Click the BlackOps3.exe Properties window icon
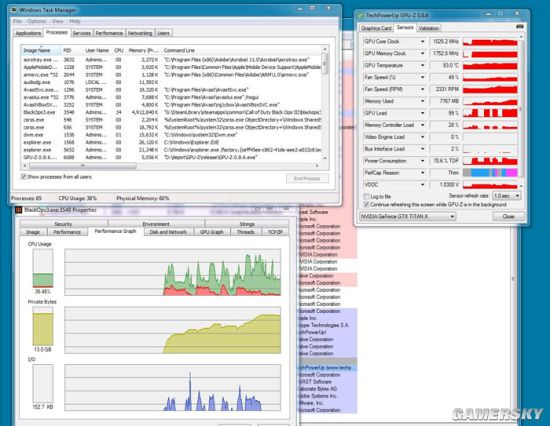This screenshot has width=550, height=426. pos(19,210)
